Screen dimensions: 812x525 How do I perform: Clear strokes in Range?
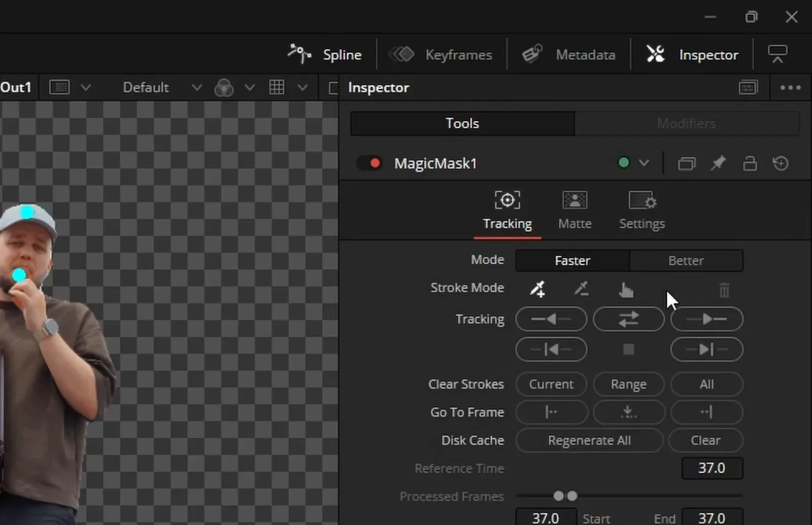pyautogui.click(x=629, y=384)
